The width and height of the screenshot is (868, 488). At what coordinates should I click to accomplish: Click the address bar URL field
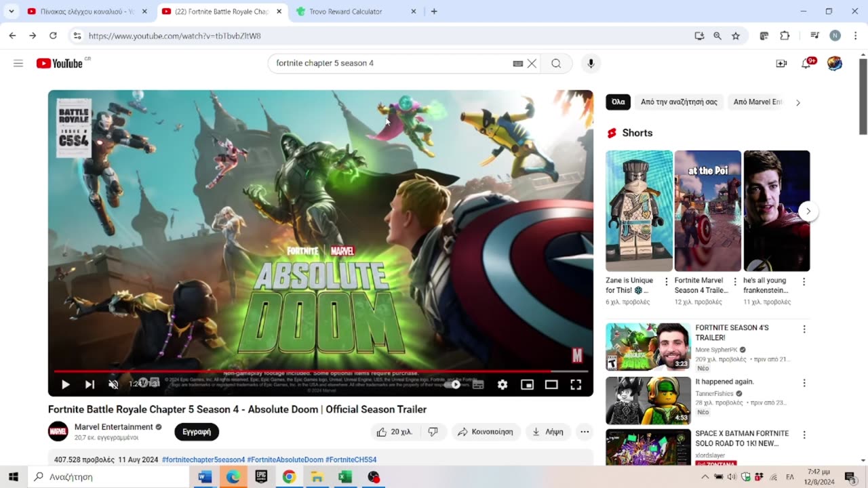(387, 36)
